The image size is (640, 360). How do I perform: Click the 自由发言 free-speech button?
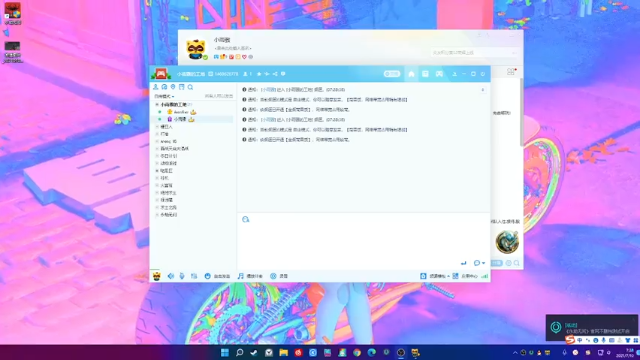pos(217,276)
